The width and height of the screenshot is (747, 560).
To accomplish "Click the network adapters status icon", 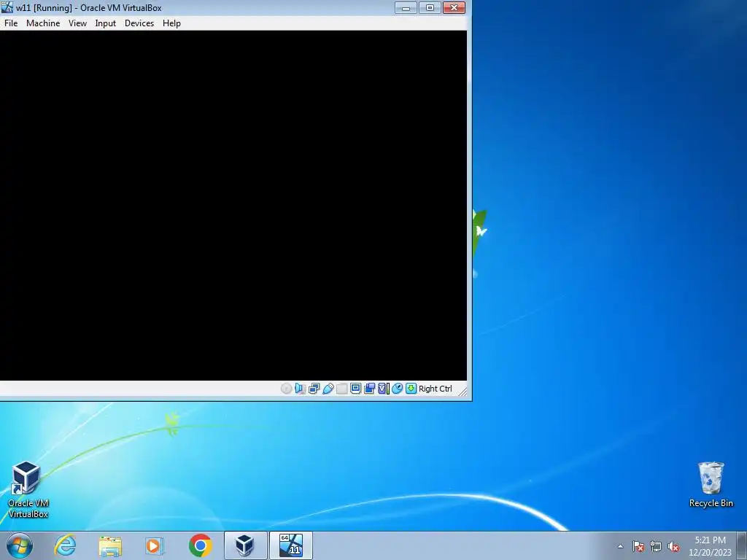I will (x=314, y=389).
